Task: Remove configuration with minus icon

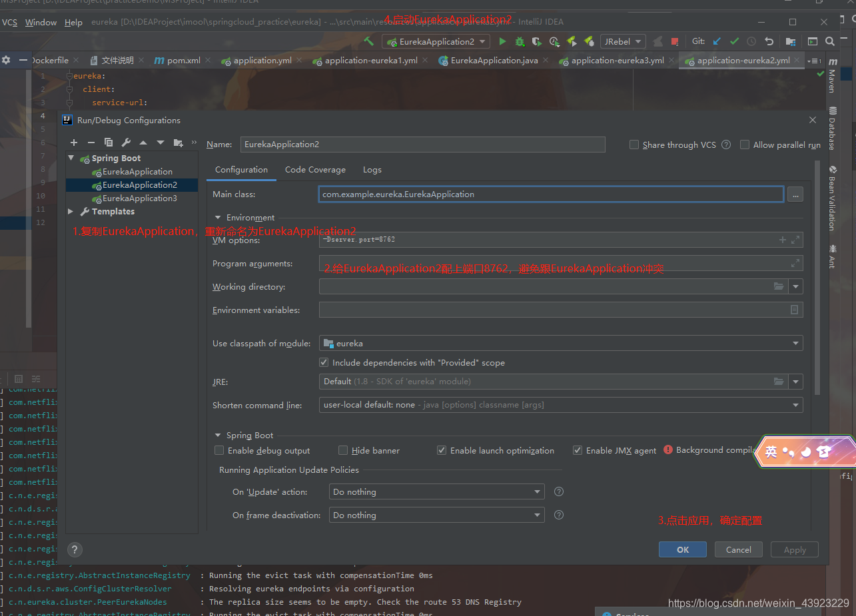Action: click(91, 143)
